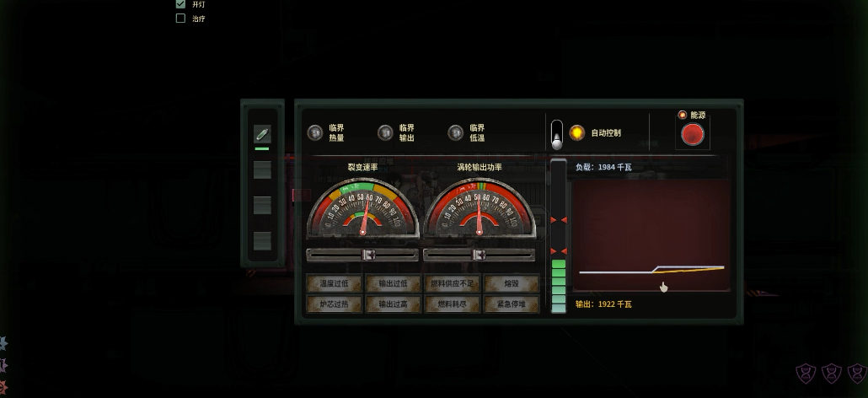Click the 裂变速率 slider handle
The height and width of the screenshot is (398, 868).
pos(368,255)
